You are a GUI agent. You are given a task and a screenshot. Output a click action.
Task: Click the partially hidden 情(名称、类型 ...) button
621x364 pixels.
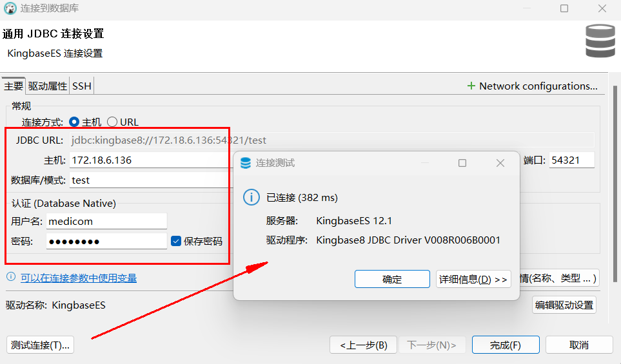[559, 278]
